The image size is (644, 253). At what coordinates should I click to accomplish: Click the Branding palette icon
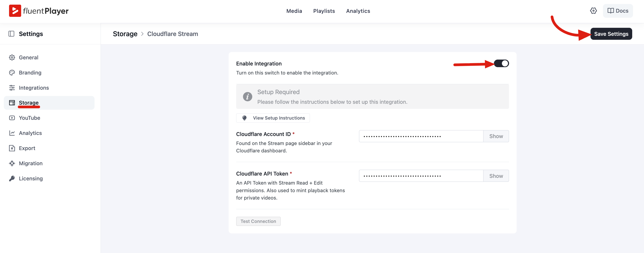12,72
